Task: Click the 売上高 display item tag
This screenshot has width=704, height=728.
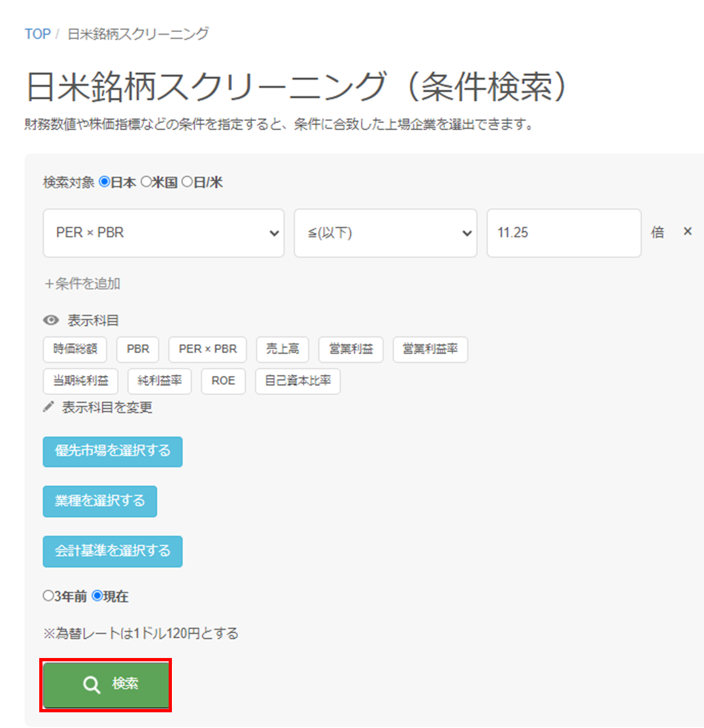Action: click(282, 349)
